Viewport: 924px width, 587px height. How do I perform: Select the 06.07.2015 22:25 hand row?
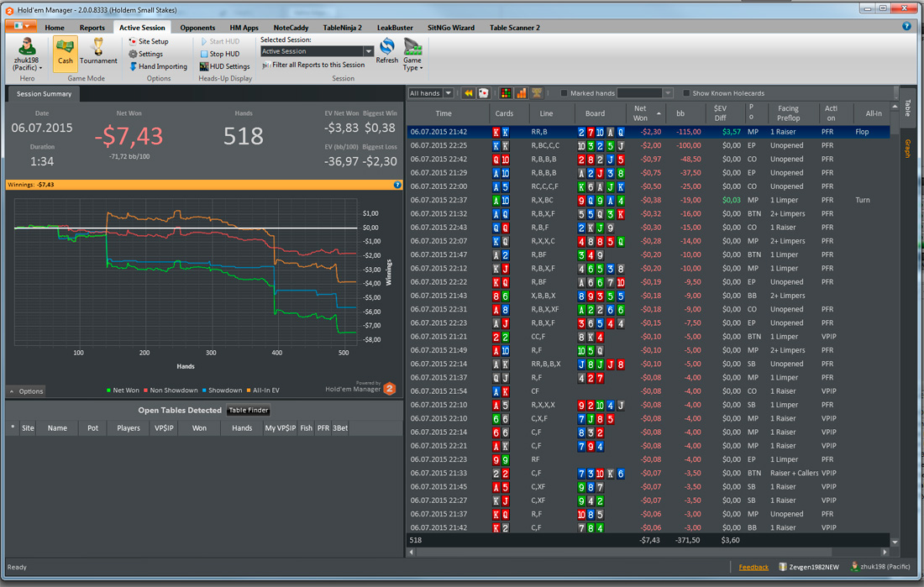[x=648, y=145]
